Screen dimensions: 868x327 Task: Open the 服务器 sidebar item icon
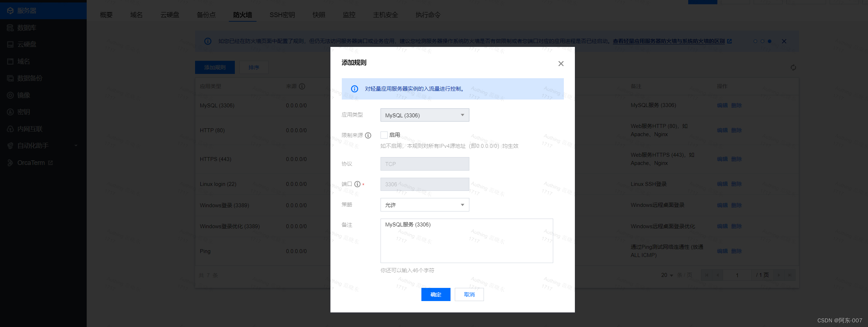click(10, 11)
